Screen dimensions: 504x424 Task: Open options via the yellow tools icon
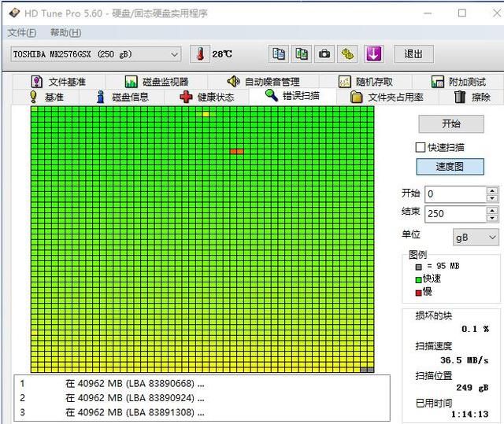pos(347,54)
